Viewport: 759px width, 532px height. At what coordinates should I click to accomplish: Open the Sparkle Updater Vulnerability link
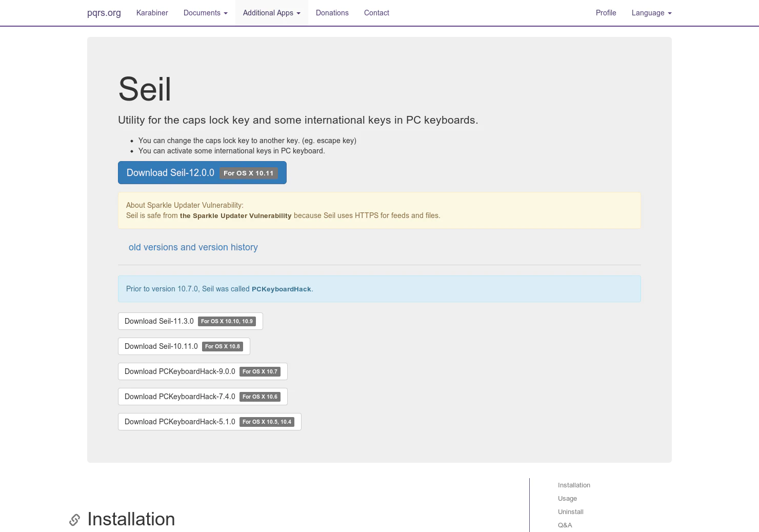[235, 216]
